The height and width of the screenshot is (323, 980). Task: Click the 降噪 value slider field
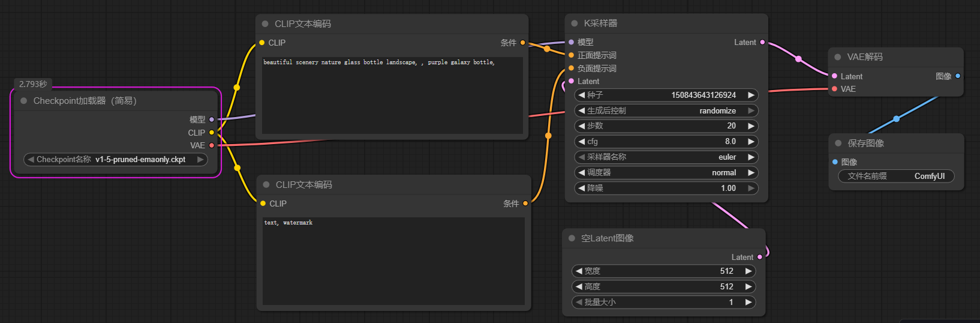tap(666, 189)
